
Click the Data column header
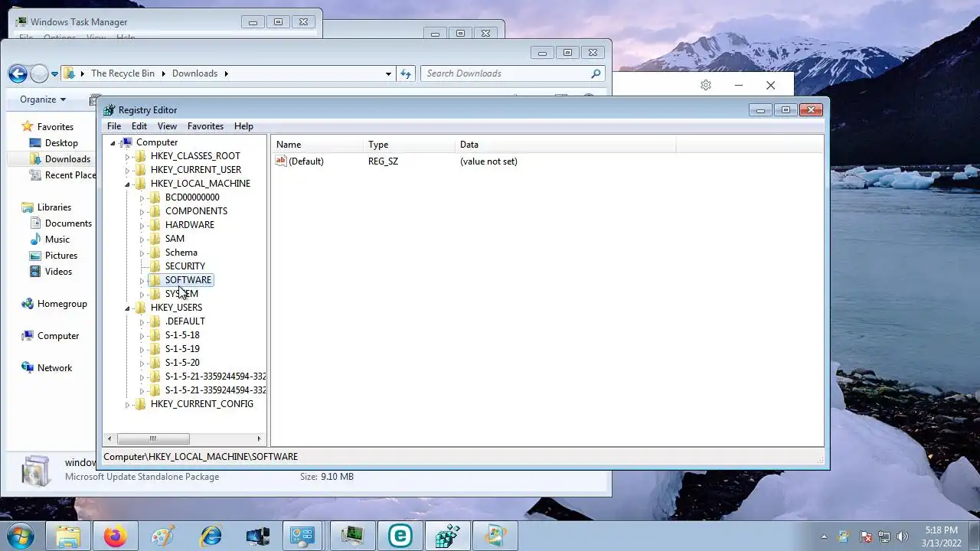click(565, 145)
